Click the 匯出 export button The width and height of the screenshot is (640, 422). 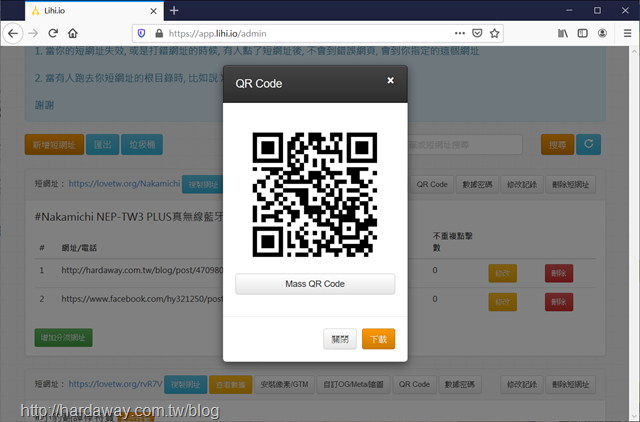(102, 145)
